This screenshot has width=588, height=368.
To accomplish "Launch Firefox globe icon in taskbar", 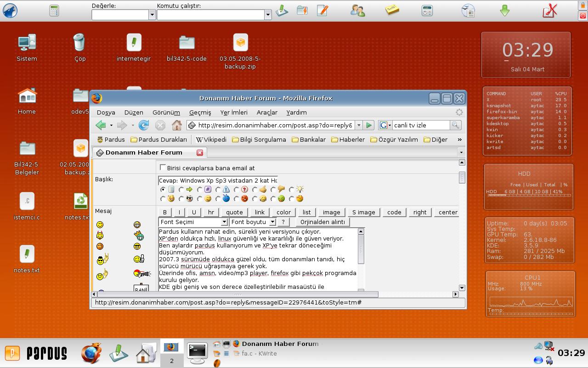I will click(x=91, y=353).
